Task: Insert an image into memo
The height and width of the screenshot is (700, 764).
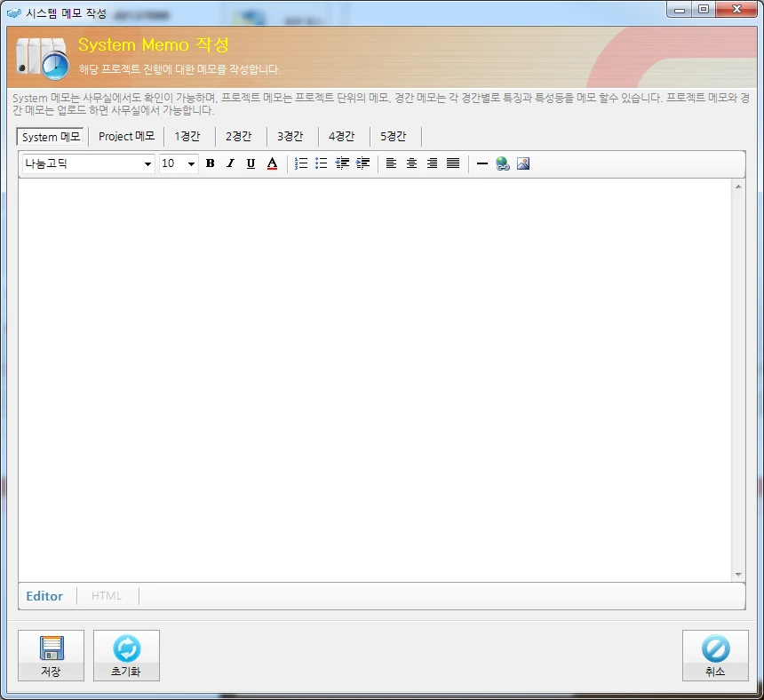Action: 523,163
